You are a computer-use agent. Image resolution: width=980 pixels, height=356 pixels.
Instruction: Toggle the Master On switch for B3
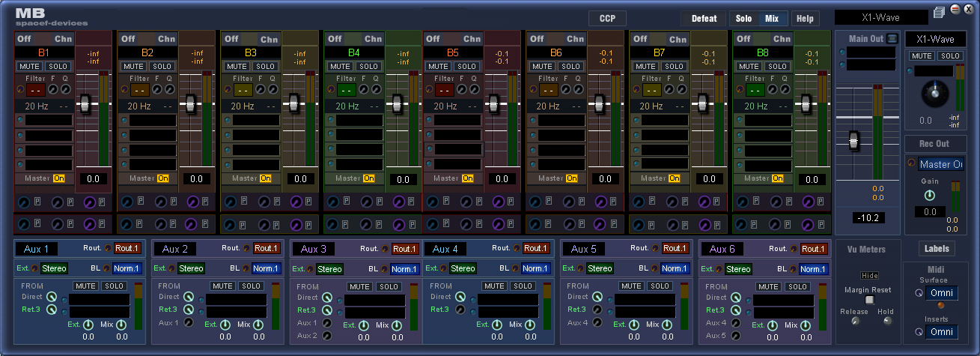click(x=267, y=178)
